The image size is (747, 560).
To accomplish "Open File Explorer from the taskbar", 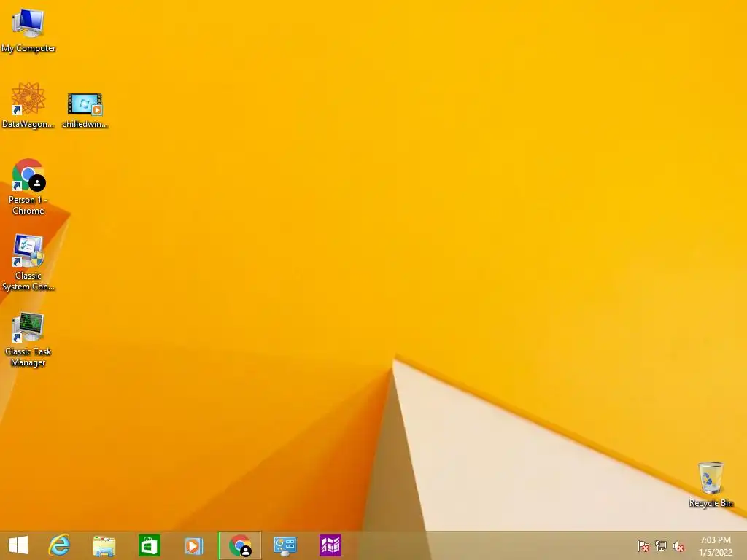I will click(104, 545).
